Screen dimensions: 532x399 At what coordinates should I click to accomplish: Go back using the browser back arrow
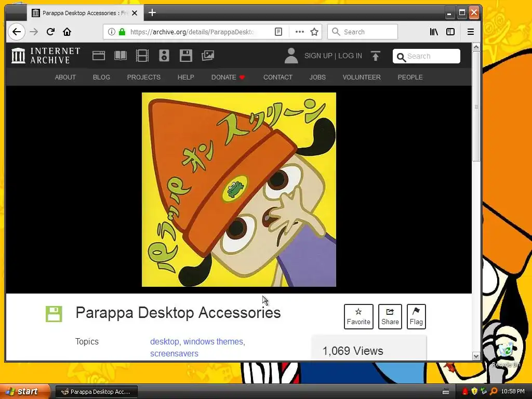point(16,32)
